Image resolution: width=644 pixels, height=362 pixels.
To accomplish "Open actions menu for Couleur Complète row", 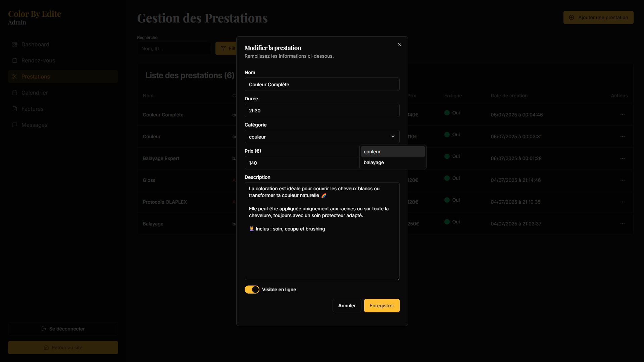I will click(x=622, y=115).
